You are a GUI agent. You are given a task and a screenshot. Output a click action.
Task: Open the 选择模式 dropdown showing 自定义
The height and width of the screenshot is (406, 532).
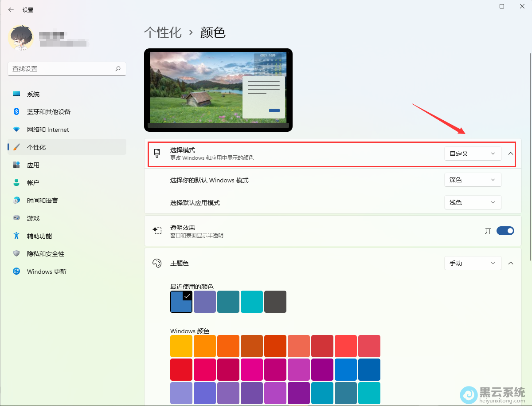tap(473, 154)
